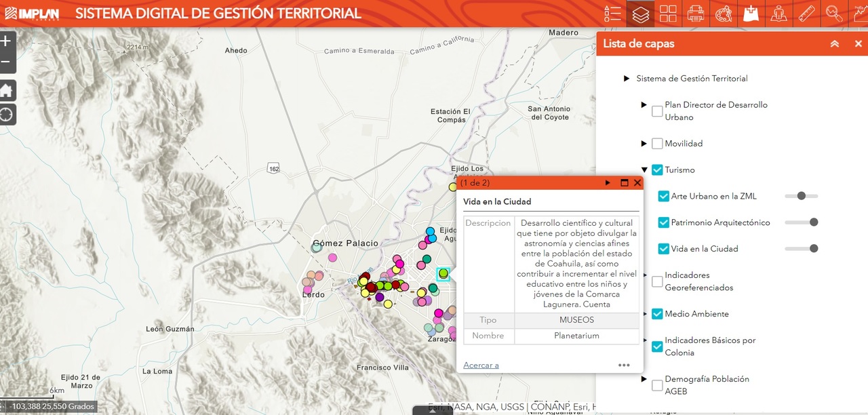The height and width of the screenshot is (415, 868).
Task: Click the Acercar a link in popup
Action: [x=481, y=365]
